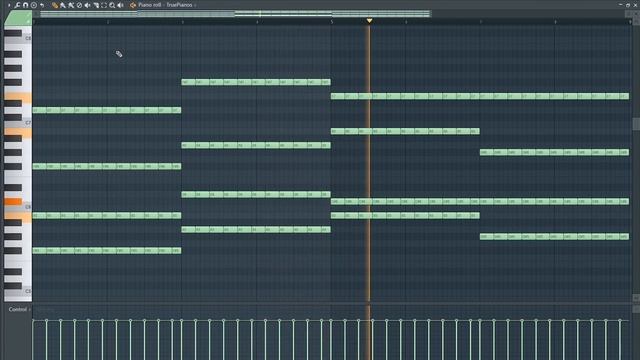
Task: Open the piano roll options menu arrow
Action: pos(9,5)
